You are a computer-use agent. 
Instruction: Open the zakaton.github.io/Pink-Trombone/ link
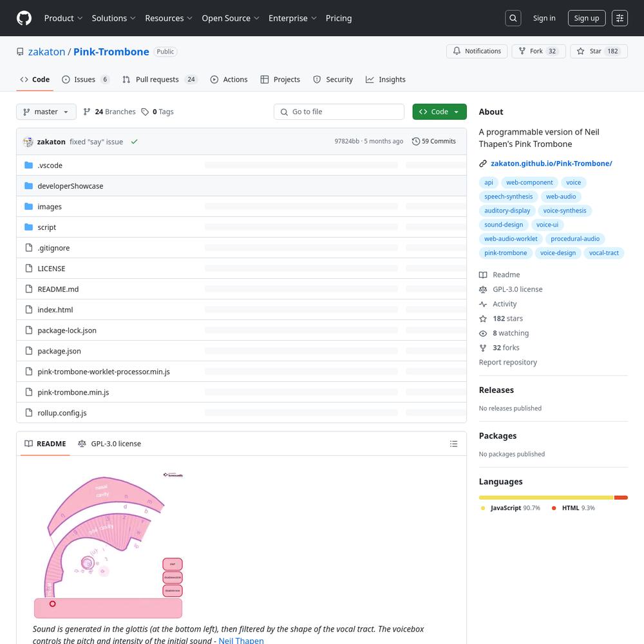tap(551, 164)
